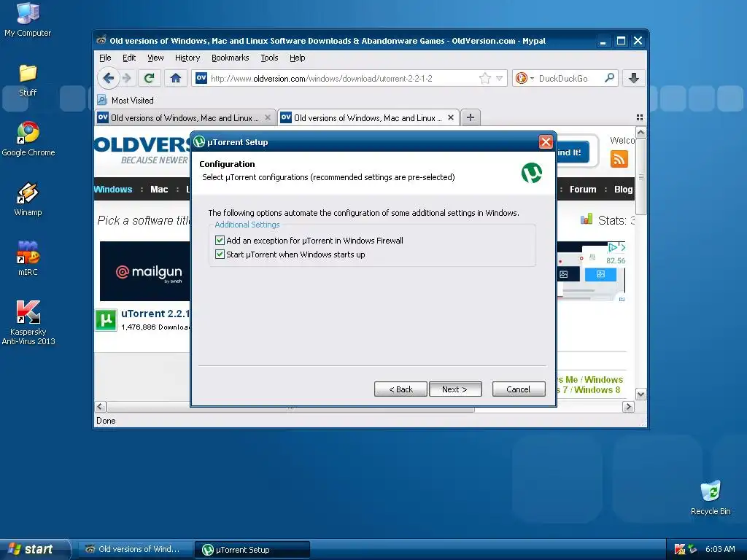The height and width of the screenshot is (560, 747).
Task: Open the orange RSS feed icon
Action: [619, 158]
